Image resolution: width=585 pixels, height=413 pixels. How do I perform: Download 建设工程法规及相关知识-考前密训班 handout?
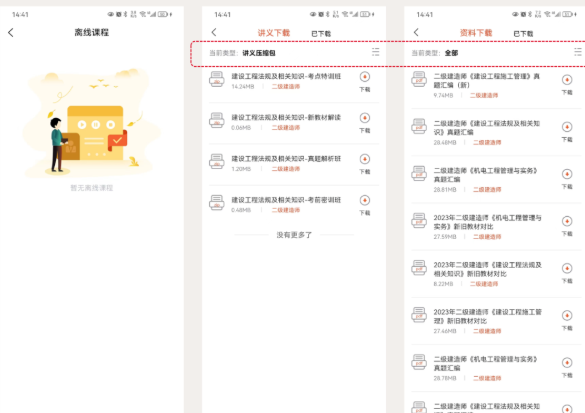[x=365, y=205]
